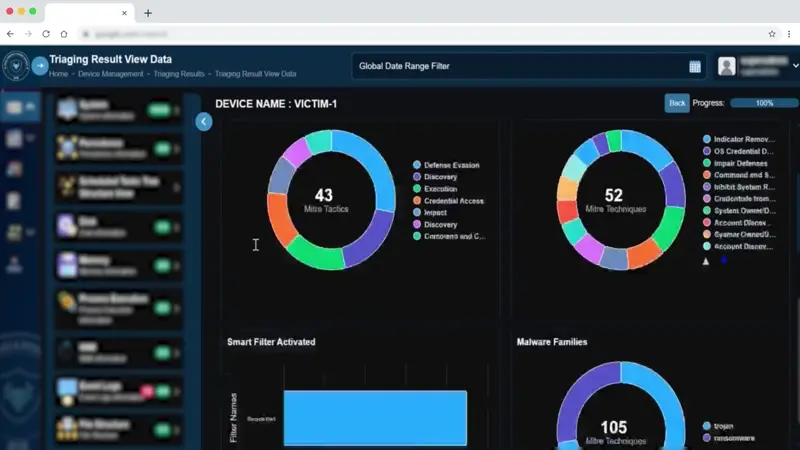The width and height of the screenshot is (800, 450).
Task: Click the File Structure category icon
Action: point(67,430)
